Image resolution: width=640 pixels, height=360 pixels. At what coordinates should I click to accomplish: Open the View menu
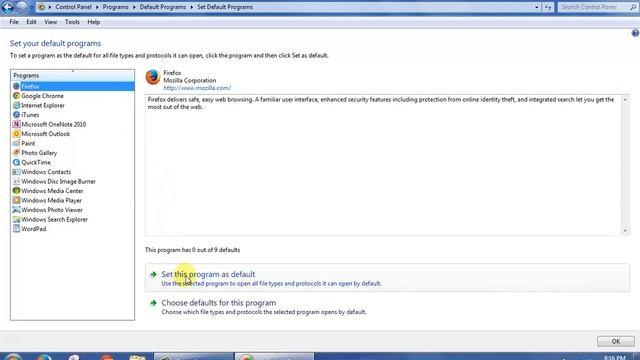coord(51,22)
